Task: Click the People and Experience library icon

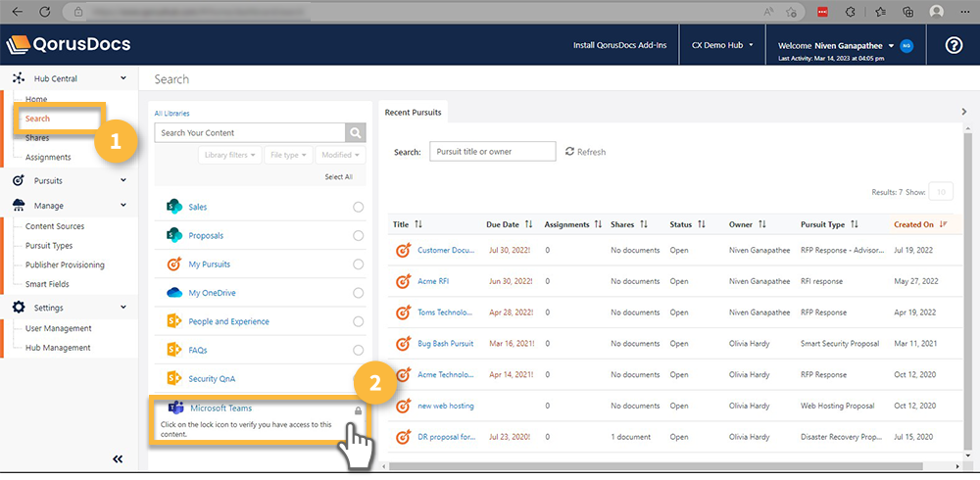Action: tap(173, 321)
